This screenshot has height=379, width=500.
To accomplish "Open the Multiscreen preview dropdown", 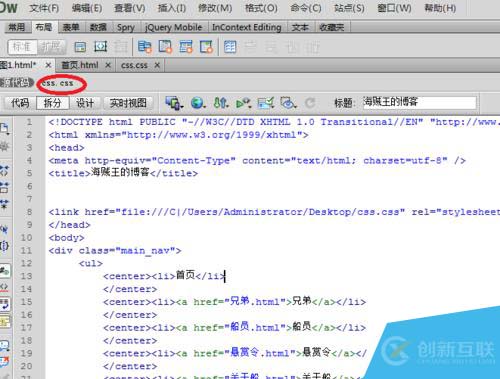I will (x=174, y=103).
